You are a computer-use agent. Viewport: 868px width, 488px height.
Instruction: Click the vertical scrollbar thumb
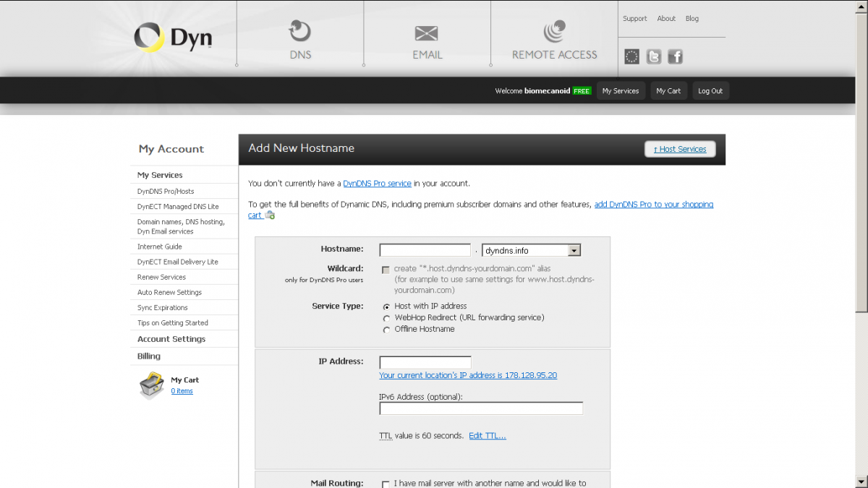click(861, 162)
